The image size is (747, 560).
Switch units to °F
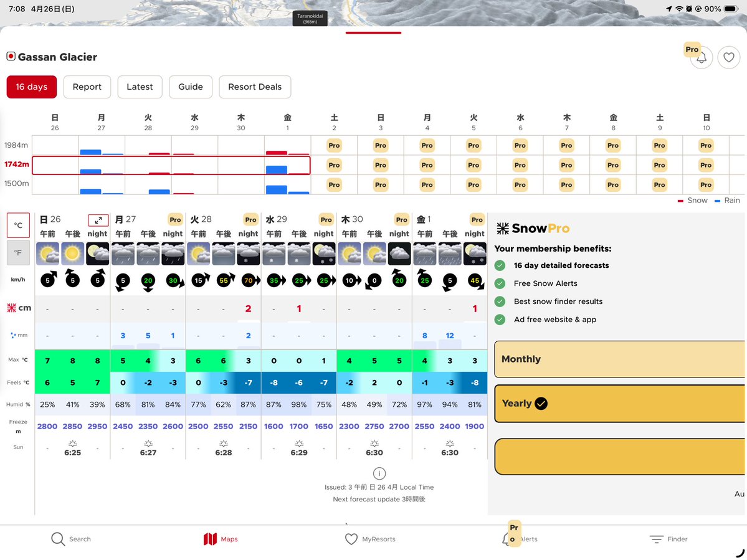18,252
